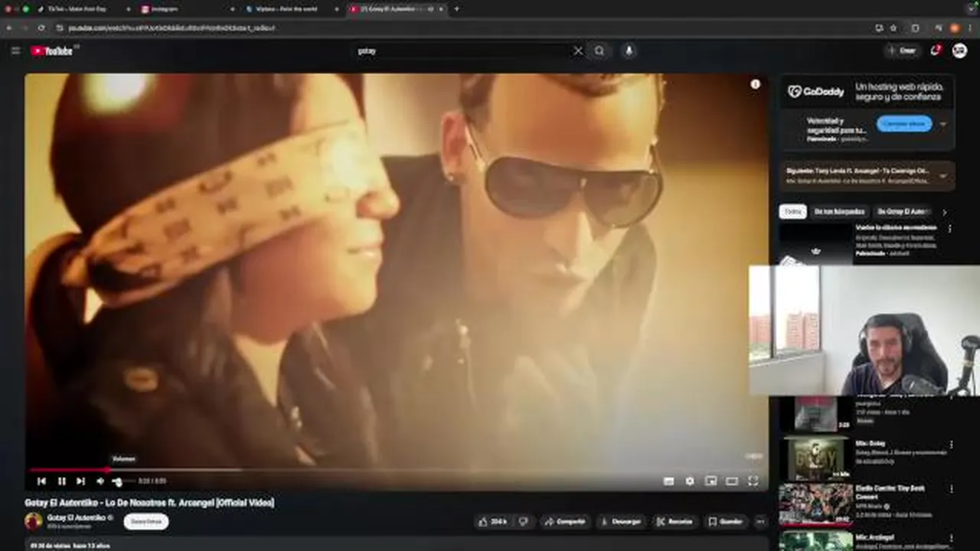
Task: Click the blue GoDaddy call-to-action button
Action: pos(903,123)
